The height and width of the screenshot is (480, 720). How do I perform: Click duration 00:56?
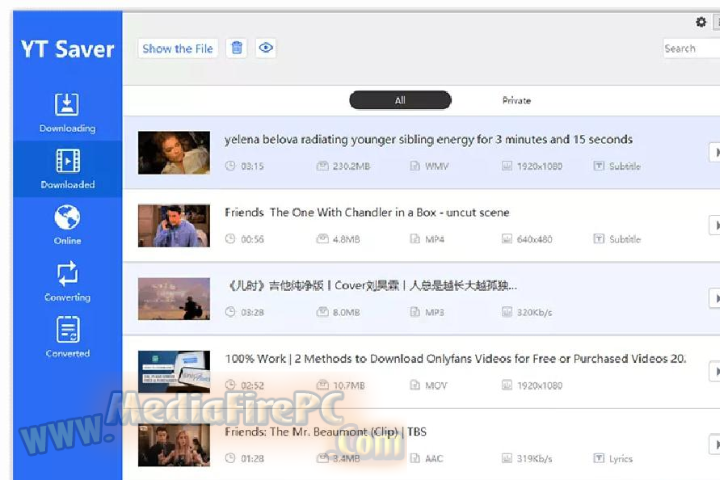pyautogui.click(x=252, y=239)
